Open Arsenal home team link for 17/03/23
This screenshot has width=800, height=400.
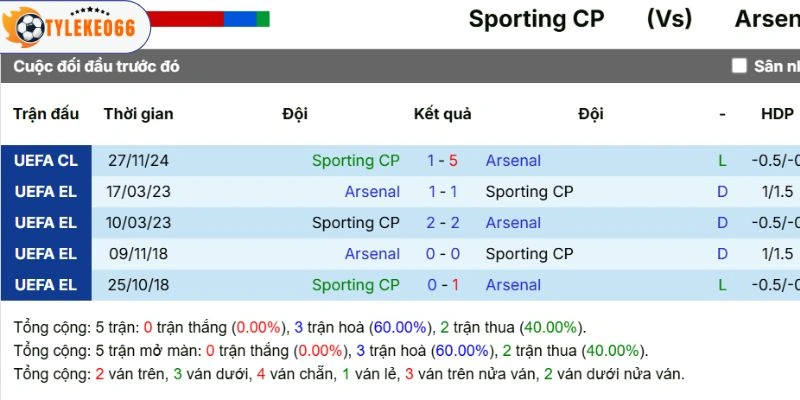(x=372, y=191)
